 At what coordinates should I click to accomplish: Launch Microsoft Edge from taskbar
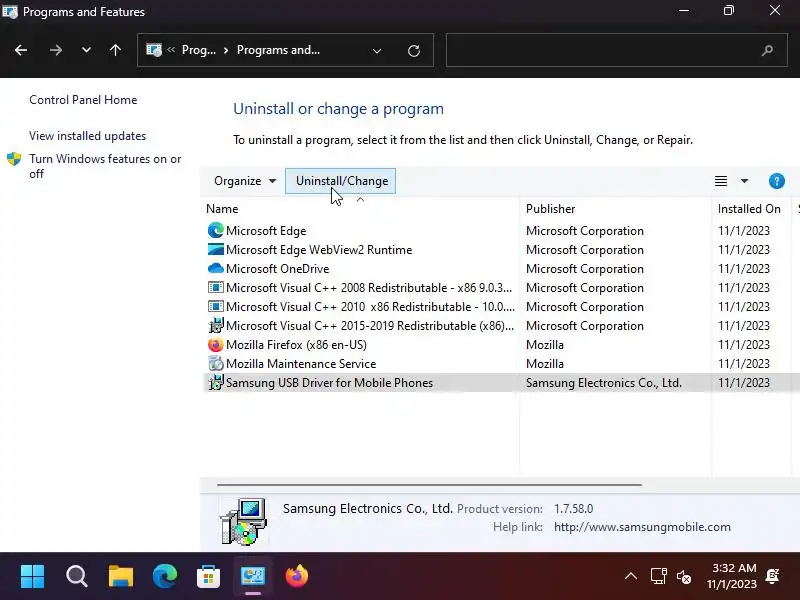(x=165, y=577)
